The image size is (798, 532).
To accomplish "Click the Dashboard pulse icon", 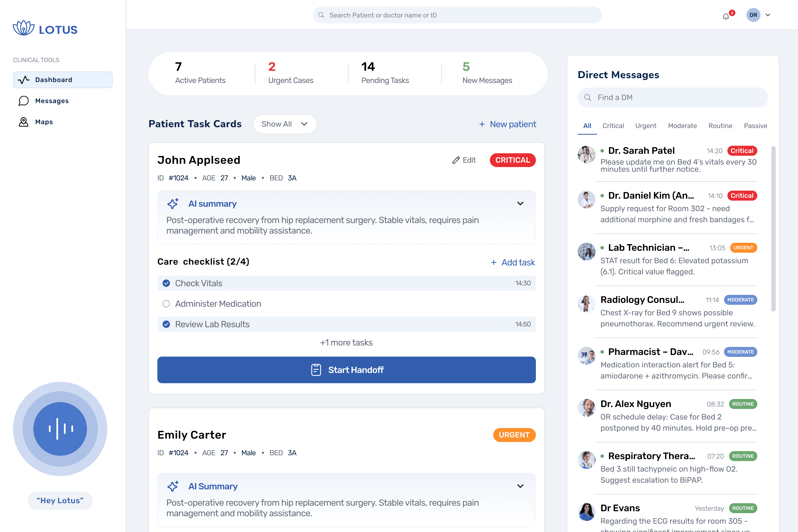I will point(23,80).
